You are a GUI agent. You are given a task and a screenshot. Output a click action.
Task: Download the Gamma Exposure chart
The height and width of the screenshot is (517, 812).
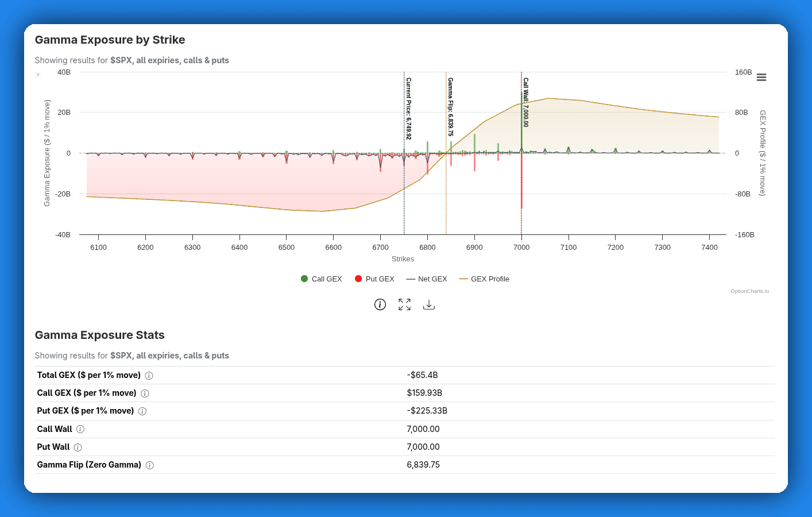(429, 304)
